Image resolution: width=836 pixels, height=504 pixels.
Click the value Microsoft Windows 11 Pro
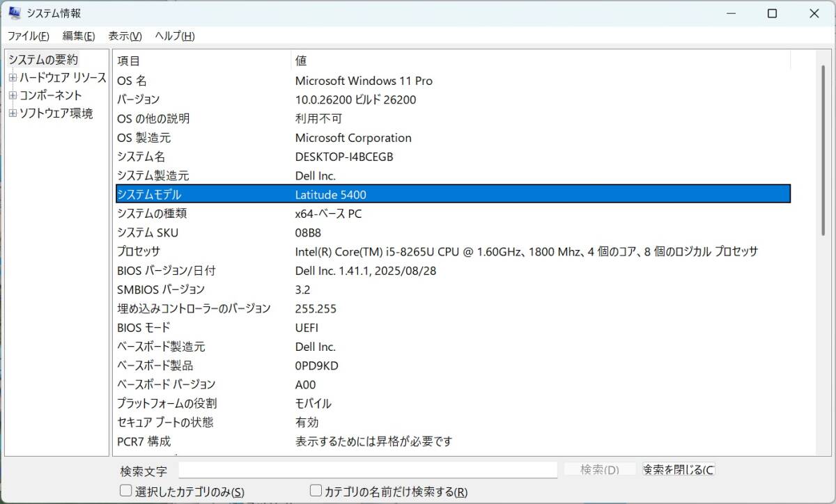[364, 81]
